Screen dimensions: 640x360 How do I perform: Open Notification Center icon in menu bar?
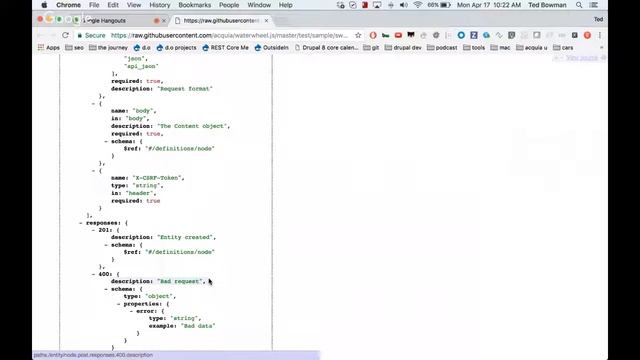pos(594,5)
